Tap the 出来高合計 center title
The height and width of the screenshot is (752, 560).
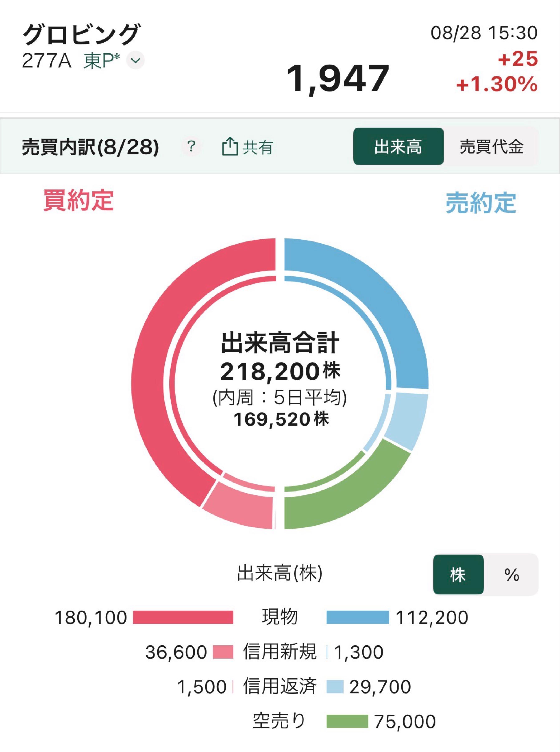(280, 343)
